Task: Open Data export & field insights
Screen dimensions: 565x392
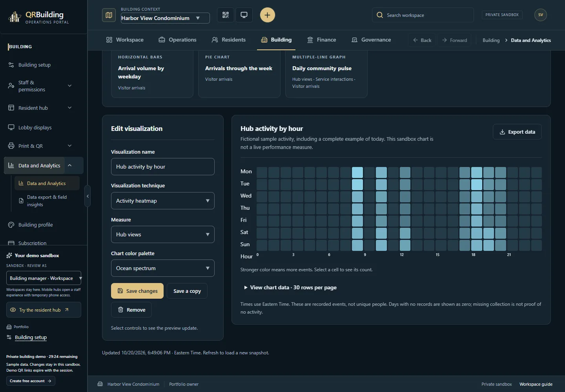Action: [47, 201]
